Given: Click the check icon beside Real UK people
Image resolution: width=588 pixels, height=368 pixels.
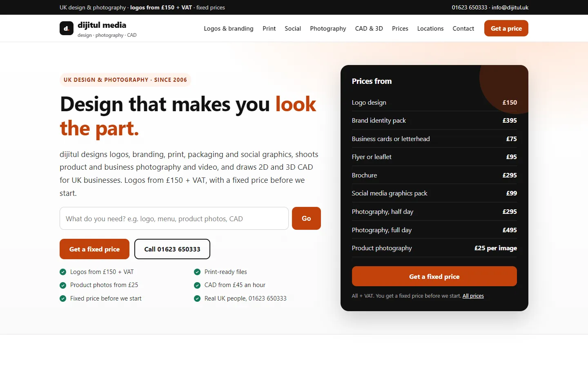Looking at the screenshot, I should pyautogui.click(x=197, y=298).
